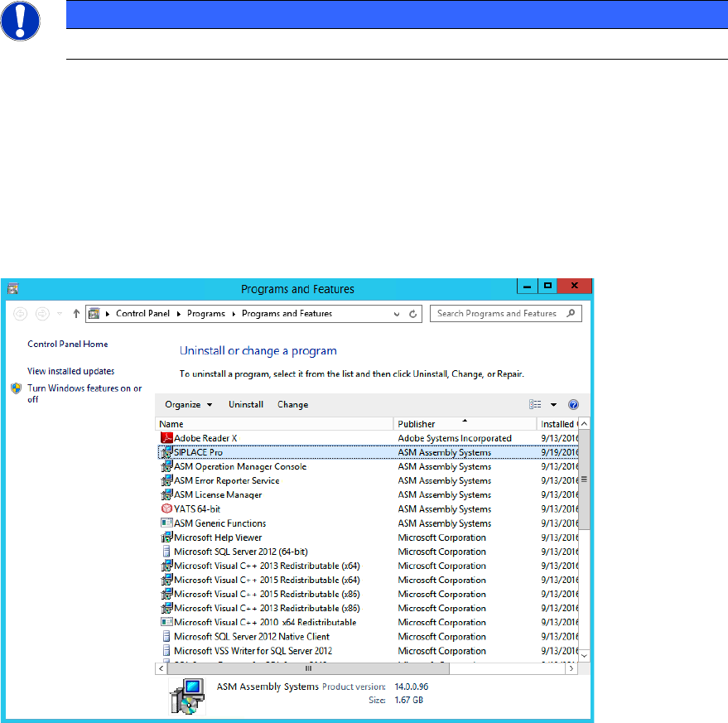Expand the arrow before Control Panel breadcrumb
The width and height of the screenshot is (728, 723).
click(107, 314)
